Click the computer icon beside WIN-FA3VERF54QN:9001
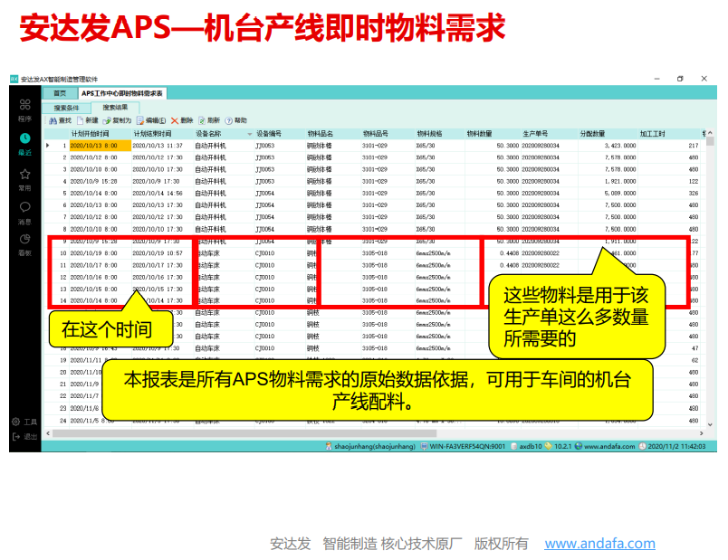Viewport: 728px width, 560px height. tap(424, 446)
